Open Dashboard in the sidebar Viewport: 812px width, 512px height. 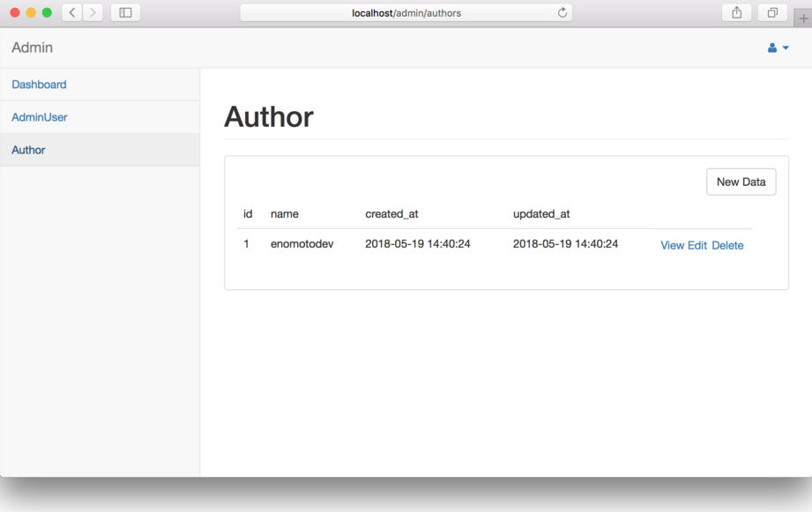(x=39, y=85)
